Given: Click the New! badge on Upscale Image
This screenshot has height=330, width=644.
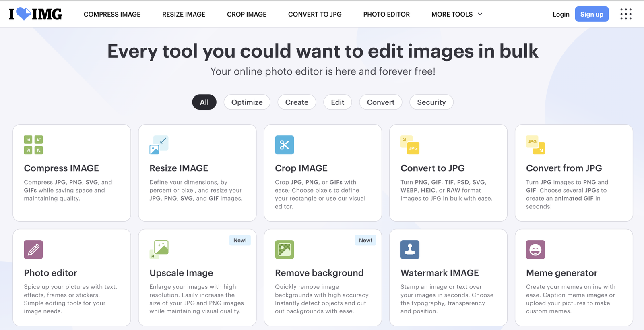Looking at the screenshot, I should (240, 240).
